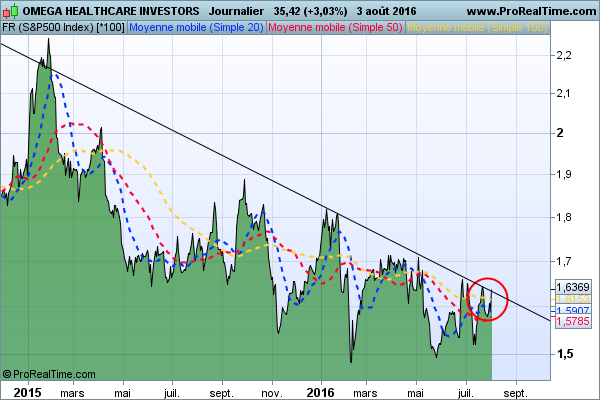Screen dimensions: 600x400
Task: Click the mai label after 2016
Action: pyautogui.click(x=416, y=393)
